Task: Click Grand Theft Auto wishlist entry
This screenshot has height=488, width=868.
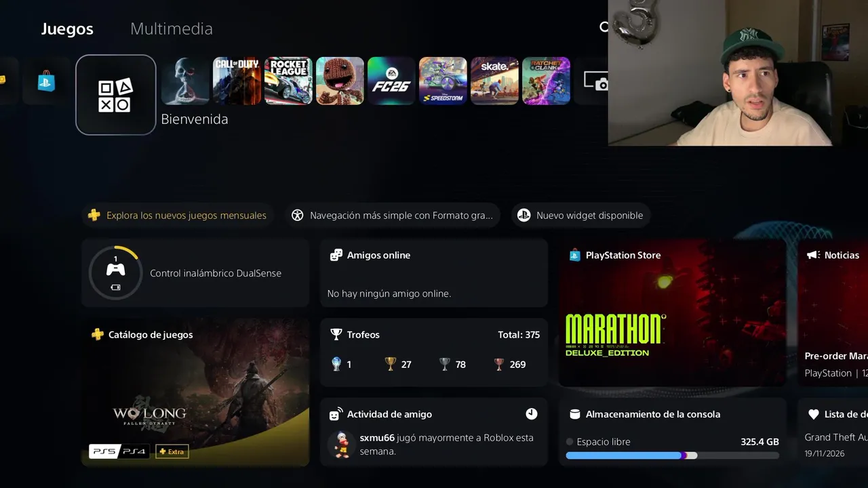Action: (x=836, y=438)
